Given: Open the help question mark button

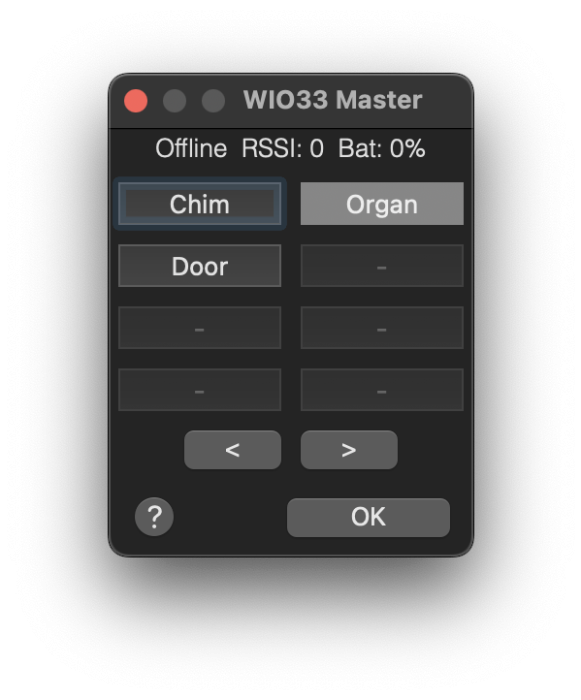Looking at the screenshot, I should (154, 517).
